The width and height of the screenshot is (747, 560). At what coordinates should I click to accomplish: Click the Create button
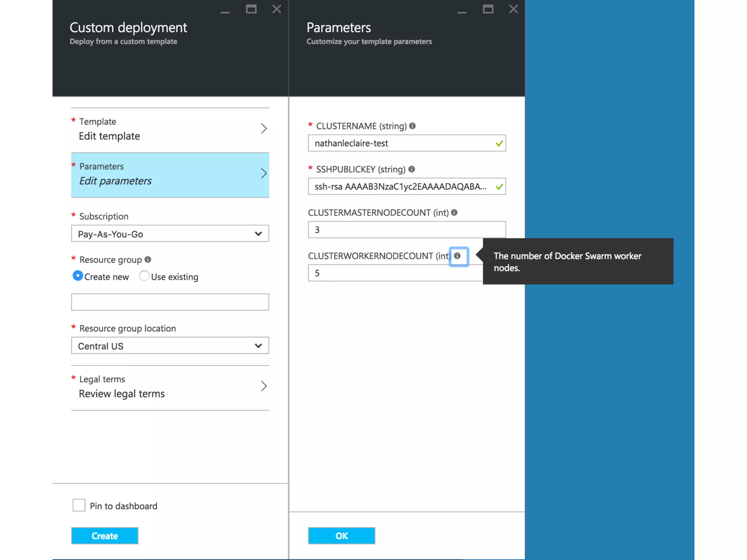pos(105,536)
